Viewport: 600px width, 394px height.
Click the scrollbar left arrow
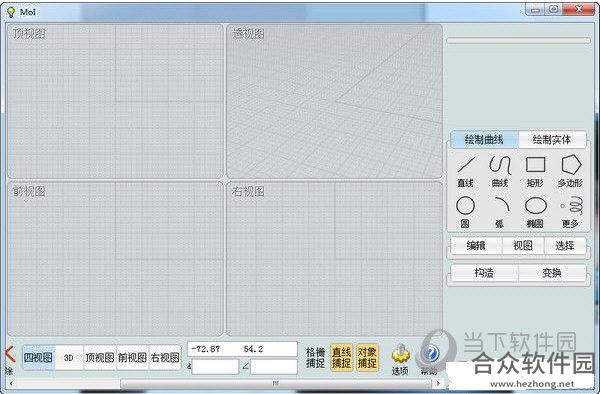(11, 383)
